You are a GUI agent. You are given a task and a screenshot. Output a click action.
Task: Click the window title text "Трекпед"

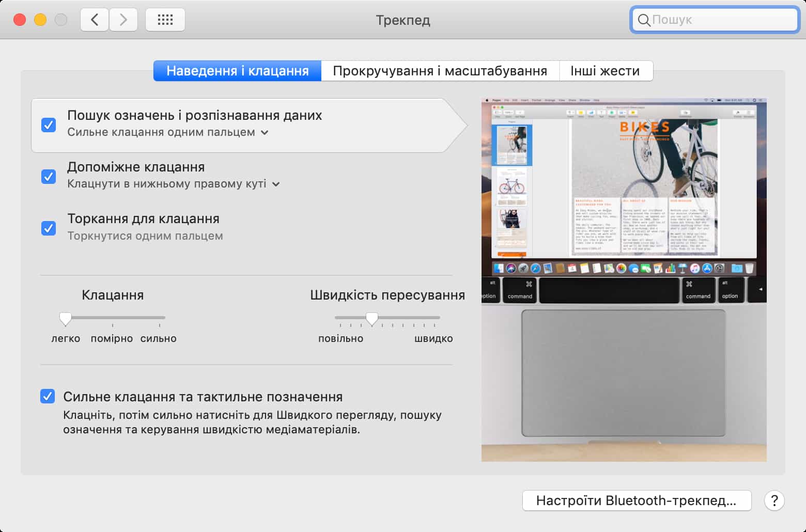[403, 20]
